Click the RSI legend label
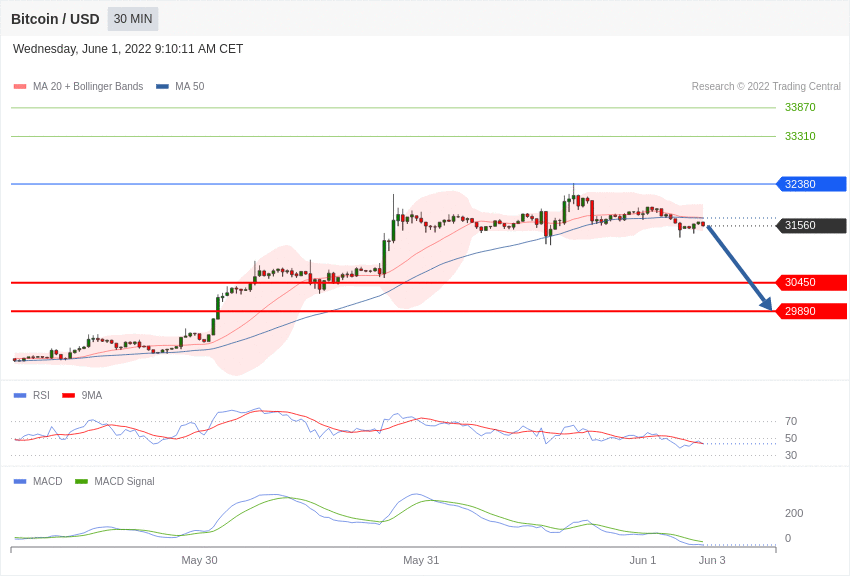850x576 pixels. click(x=41, y=396)
